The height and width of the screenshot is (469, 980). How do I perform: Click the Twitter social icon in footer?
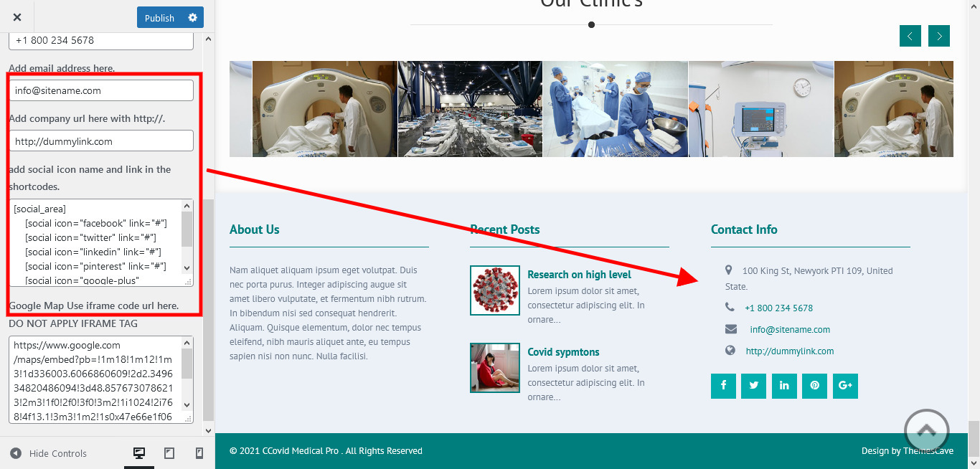[754, 386]
